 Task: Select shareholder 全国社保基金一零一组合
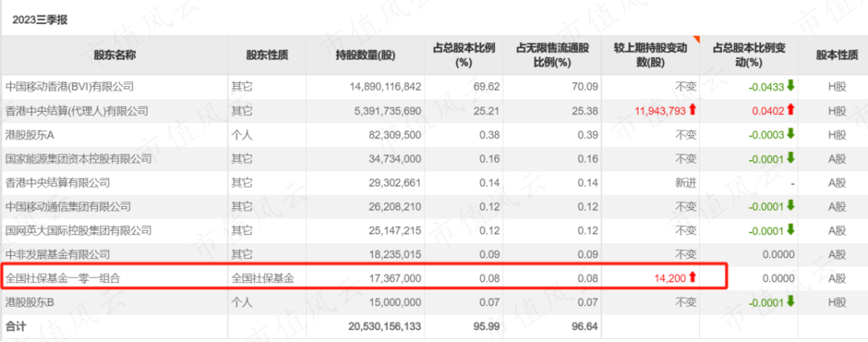coord(63,278)
